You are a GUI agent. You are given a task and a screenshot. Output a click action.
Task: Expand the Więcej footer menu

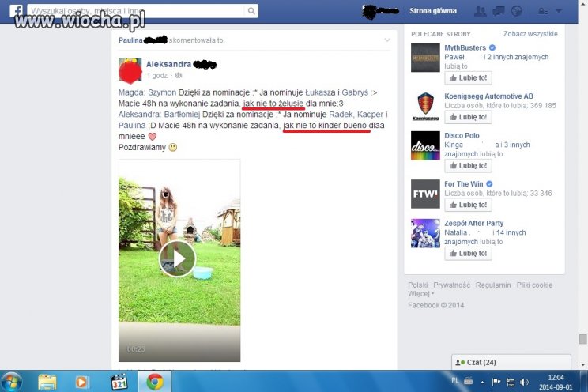pyautogui.click(x=420, y=294)
